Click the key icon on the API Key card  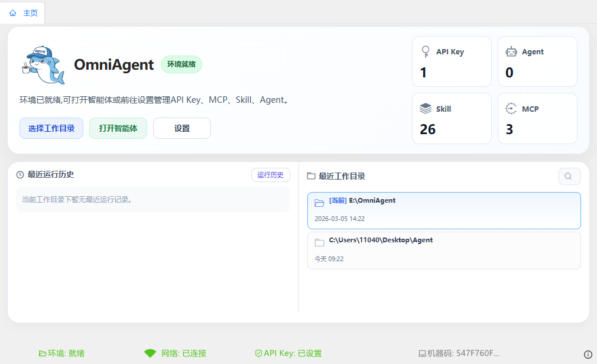click(425, 51)
